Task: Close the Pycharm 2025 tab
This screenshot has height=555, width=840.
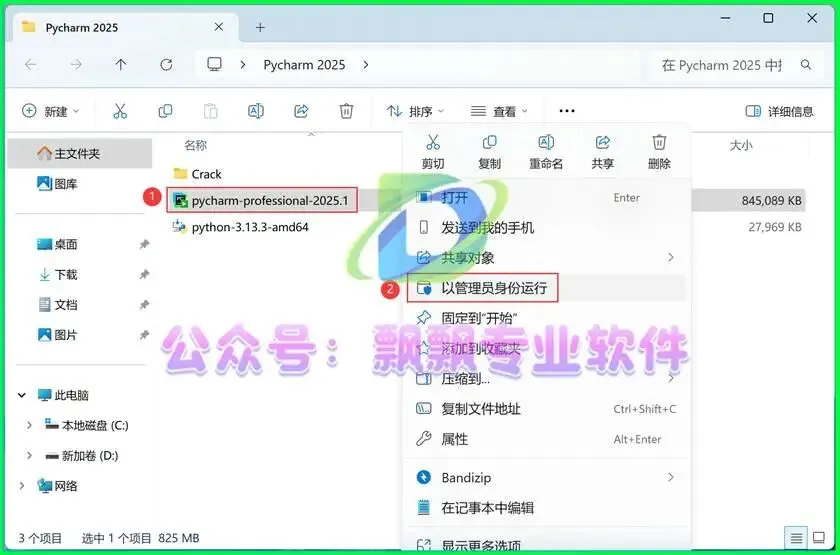Action: point(219,27)
